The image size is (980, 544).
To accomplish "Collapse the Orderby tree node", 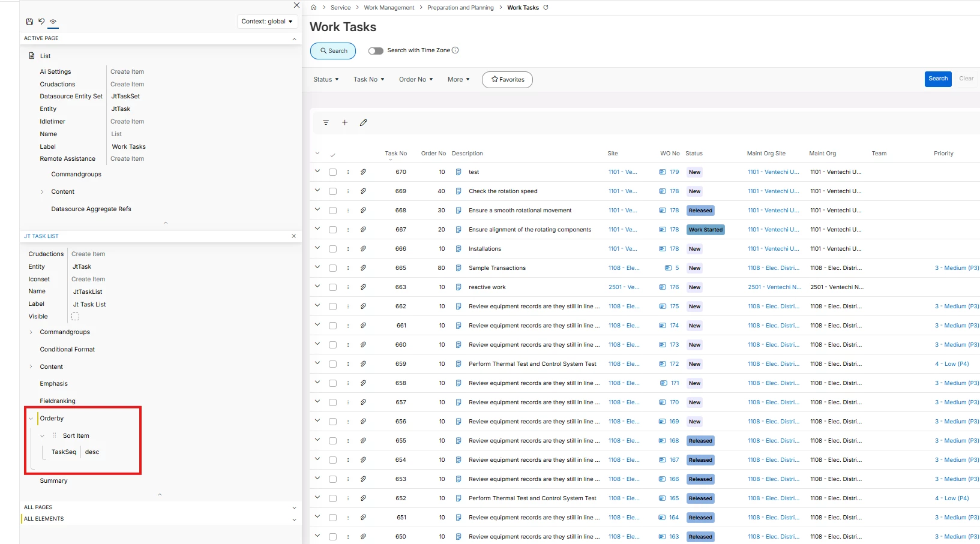I will [x=31, y=419].
